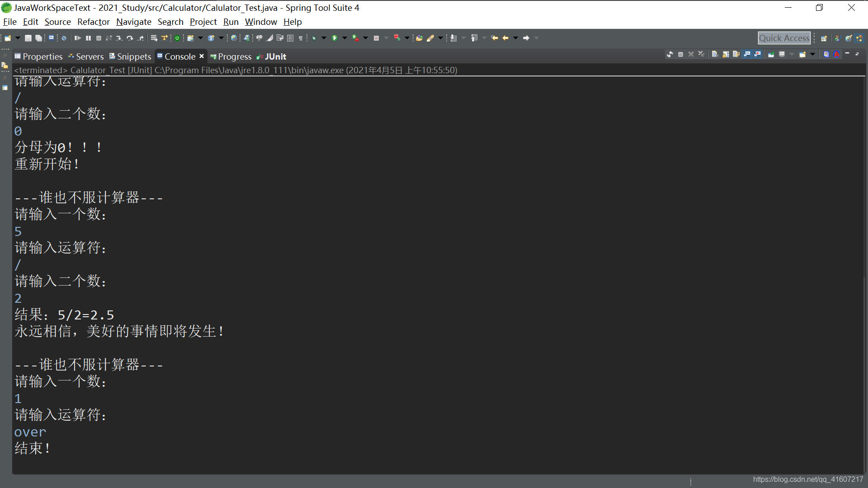Click the green power boot icon

(177, 38)
